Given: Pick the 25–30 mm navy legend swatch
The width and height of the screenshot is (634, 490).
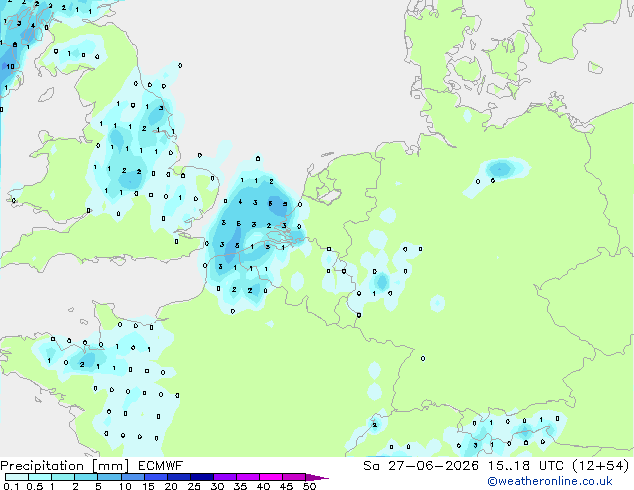Looking at the screenshot, I should pos(202,477).
